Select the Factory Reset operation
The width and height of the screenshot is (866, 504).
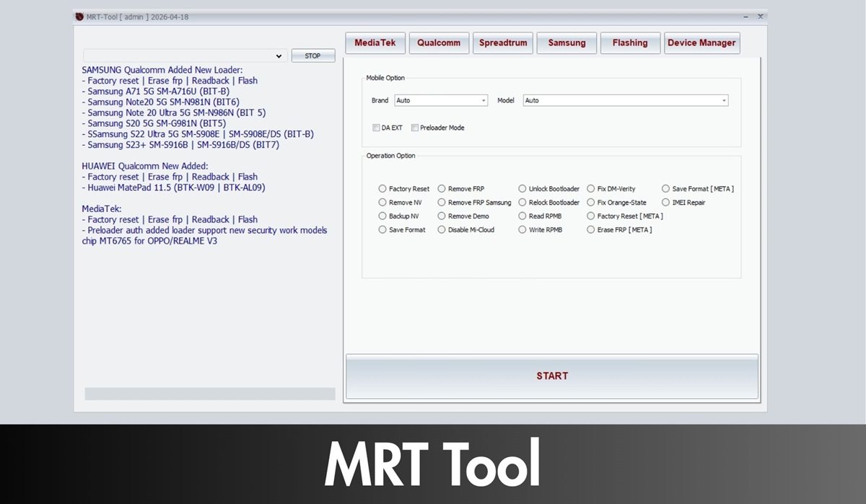[382, 188]
